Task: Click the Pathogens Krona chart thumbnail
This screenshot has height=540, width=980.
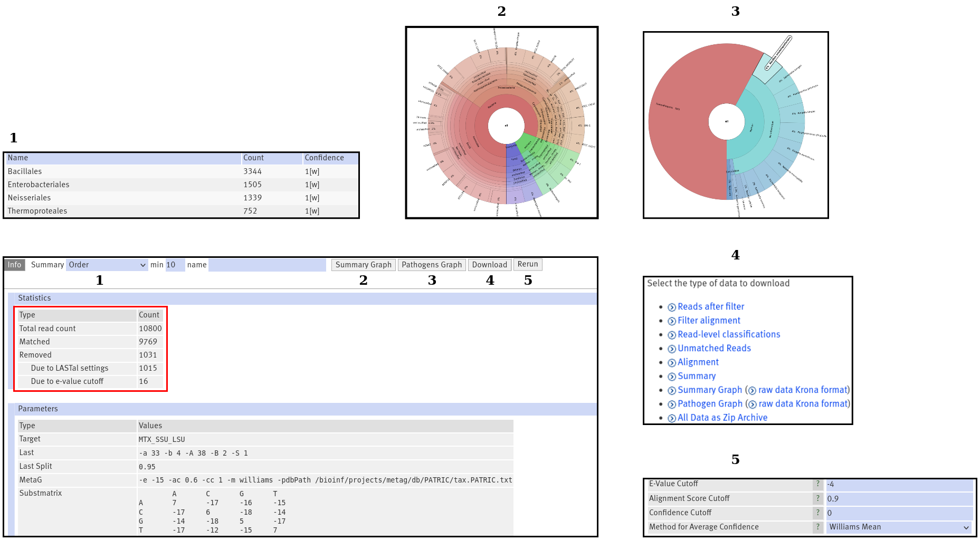Action: click(x=736, y=125)
